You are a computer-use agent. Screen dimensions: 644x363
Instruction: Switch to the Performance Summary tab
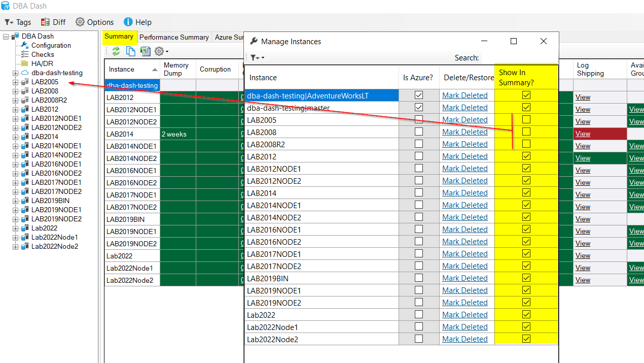pos(174,37)
